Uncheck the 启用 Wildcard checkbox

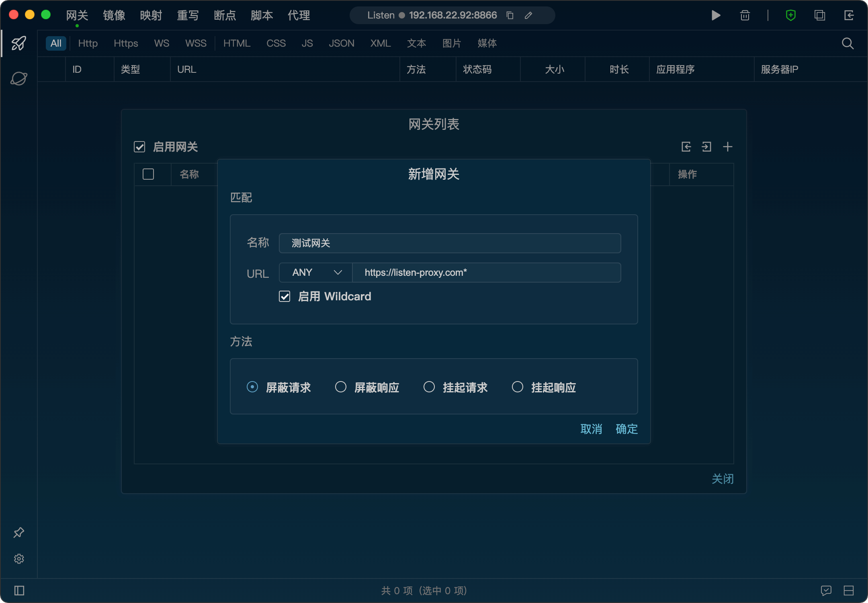285,297
